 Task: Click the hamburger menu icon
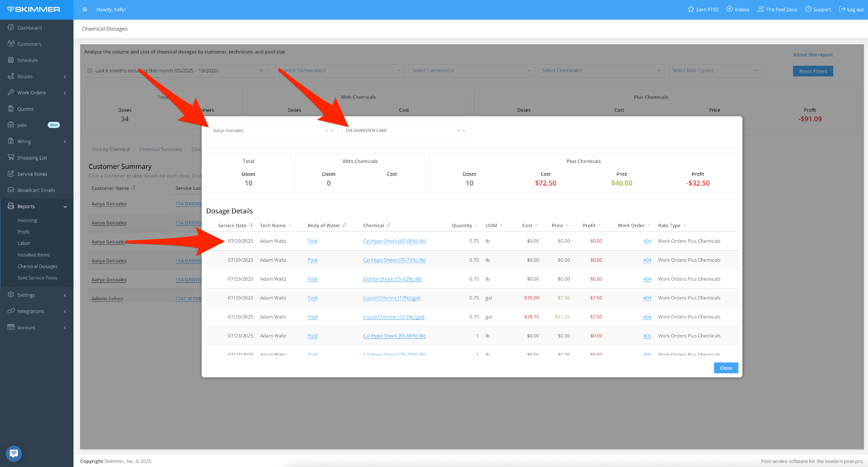(84, 10)
